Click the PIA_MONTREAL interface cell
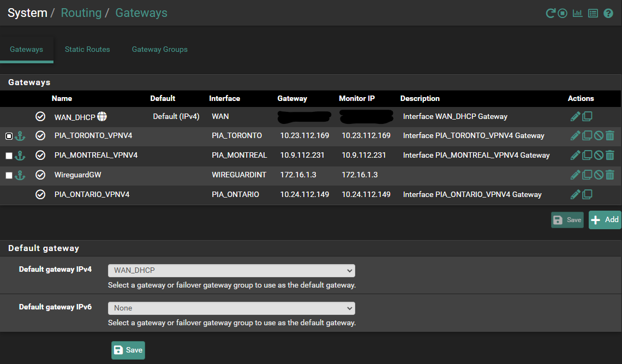Image resolution: width=622 pixels, height=364 pixels. click(239, 155)
